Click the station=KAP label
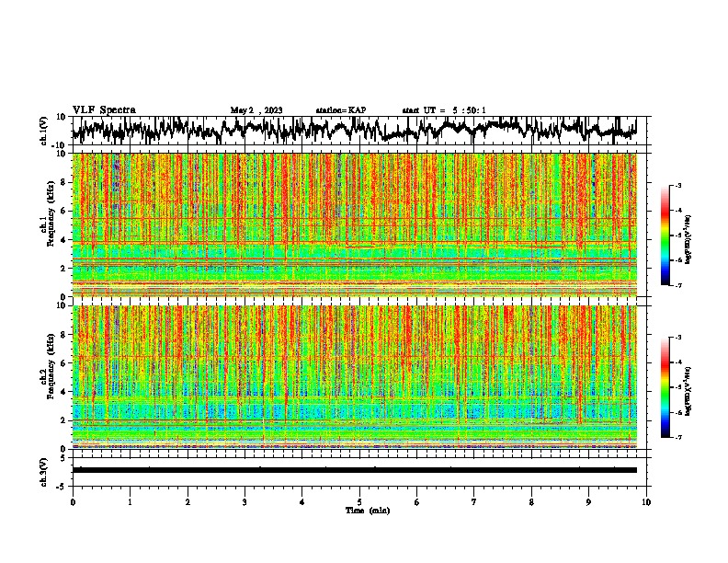Screen dimensions: 728x563 [341, 110]
